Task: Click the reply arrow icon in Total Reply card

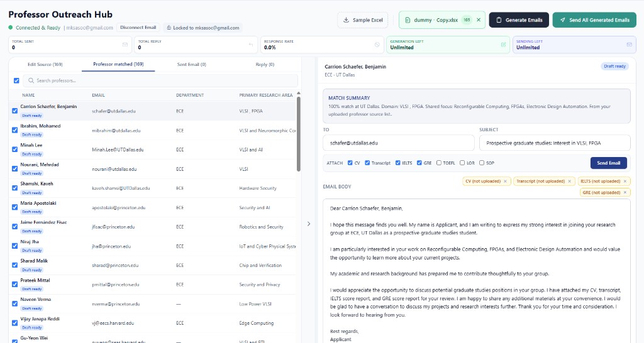Action: pyautogui.click(x=251, y=45)
